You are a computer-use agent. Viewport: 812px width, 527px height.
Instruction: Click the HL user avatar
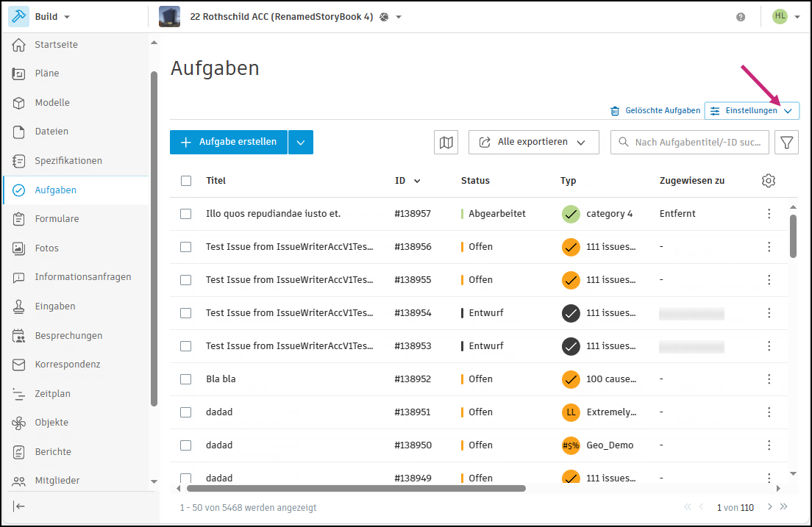pos(780,17)
